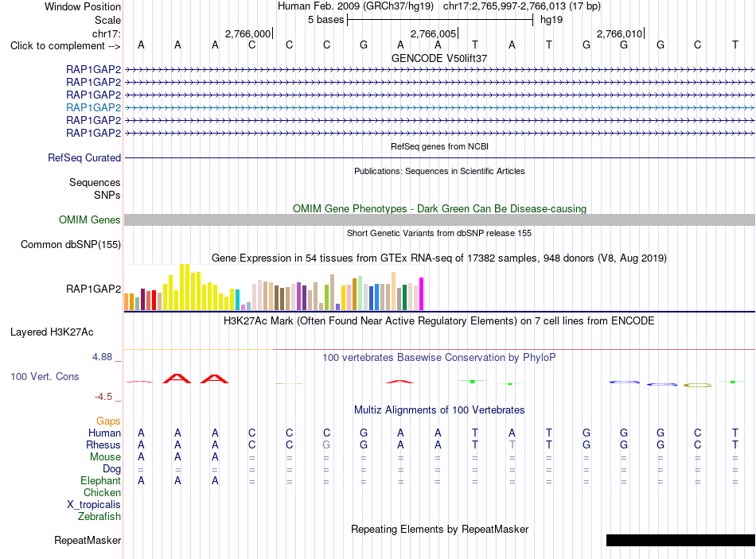The image size is (756, 559).
Task: Click the magenta bar in GTEx chart
Action: [x=422, y=293]
